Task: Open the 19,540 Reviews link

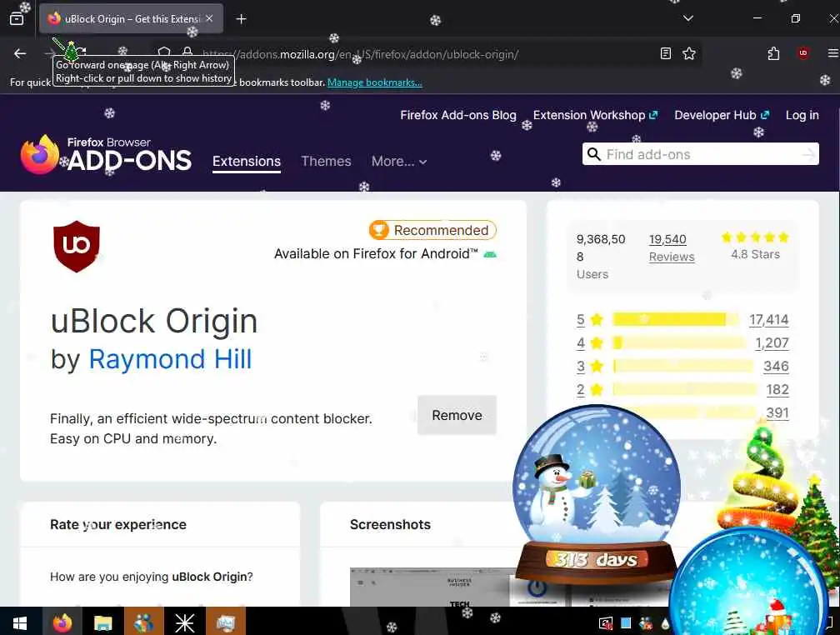Action: (x=672, y=247)
